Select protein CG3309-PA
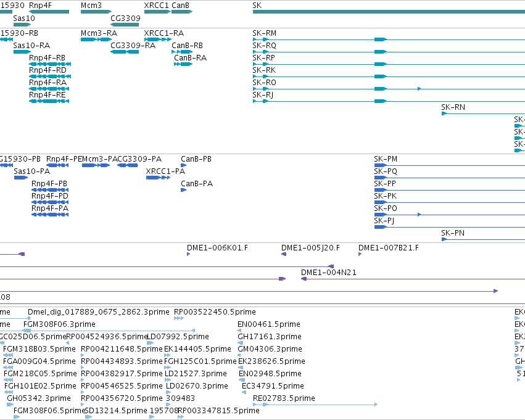Viewport: 525px width, 420px height. point(128,165)
